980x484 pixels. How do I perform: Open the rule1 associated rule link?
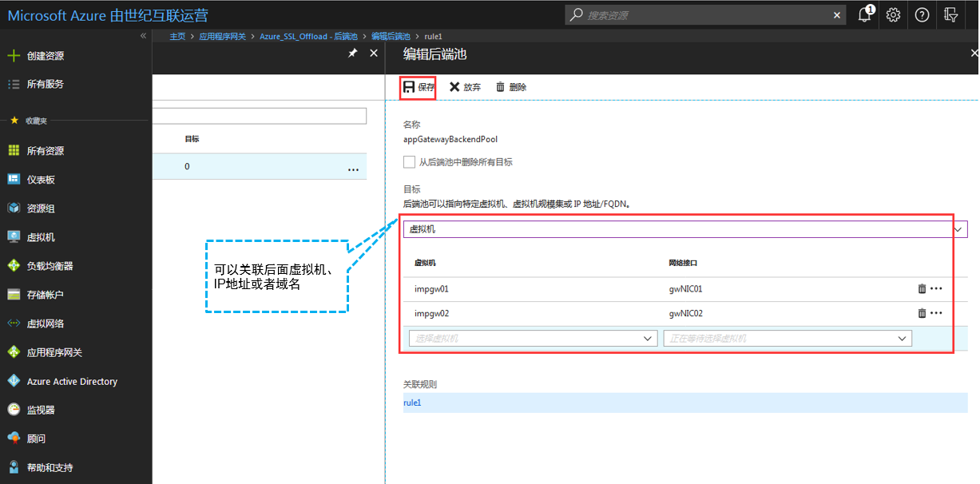411,402
